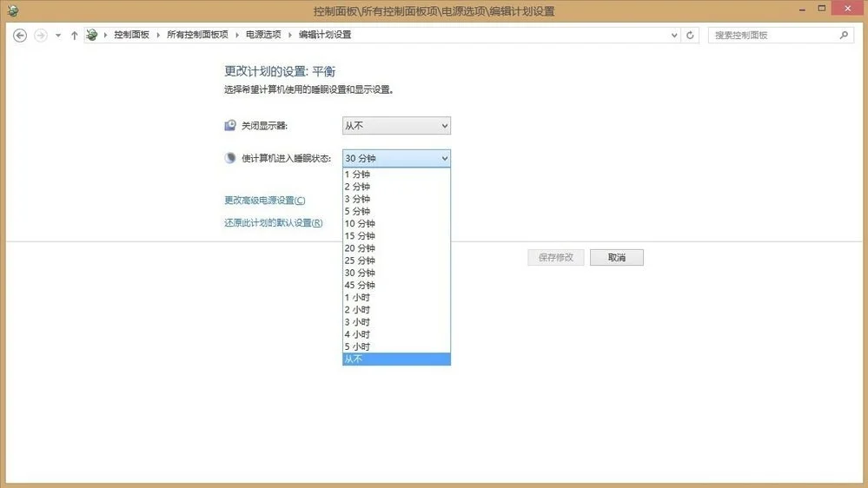This screenshot has height=488, width=868.
Task: Select 25 分钟 option
Action: (396, 260)
